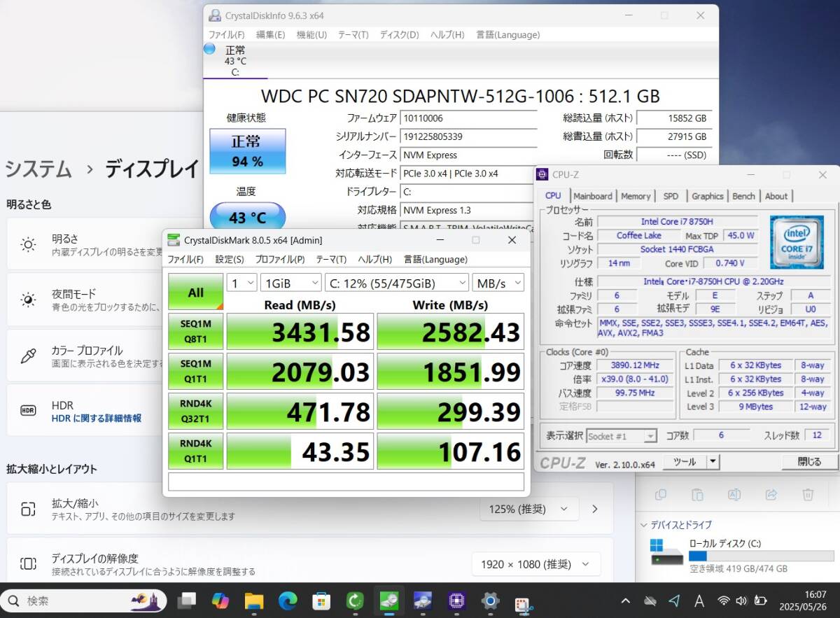Screen dimensions: 840x618
Task: Click the Paste icon in File Explorer toolbar
Action: [697, 495]
